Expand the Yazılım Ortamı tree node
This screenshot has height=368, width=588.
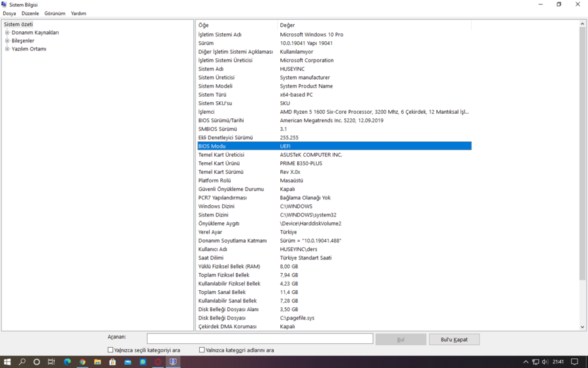click(x=7, y=49)
